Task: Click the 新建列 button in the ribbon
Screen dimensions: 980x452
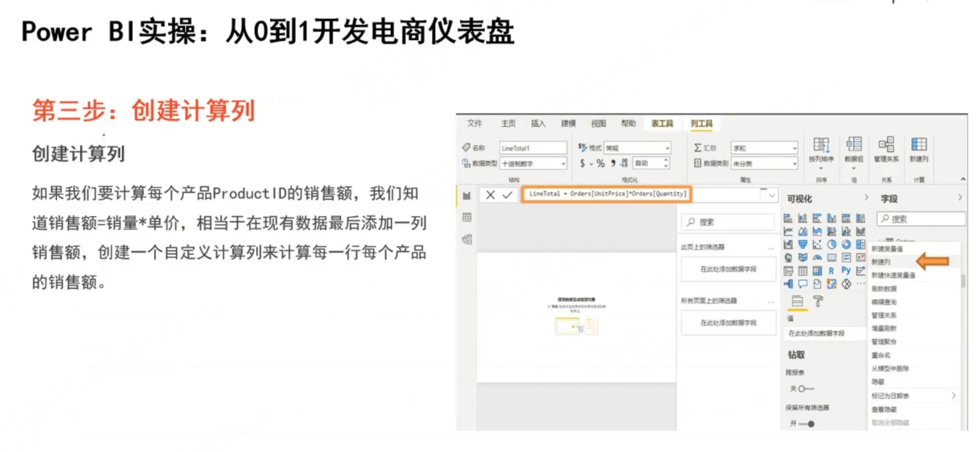Action: coord(918,150)
